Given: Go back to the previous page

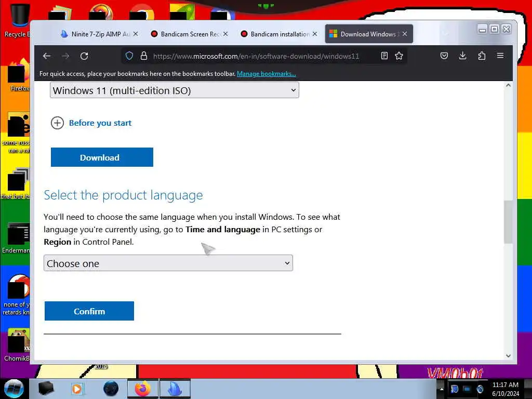Looking at the screenshot, I should coord(47,56).
